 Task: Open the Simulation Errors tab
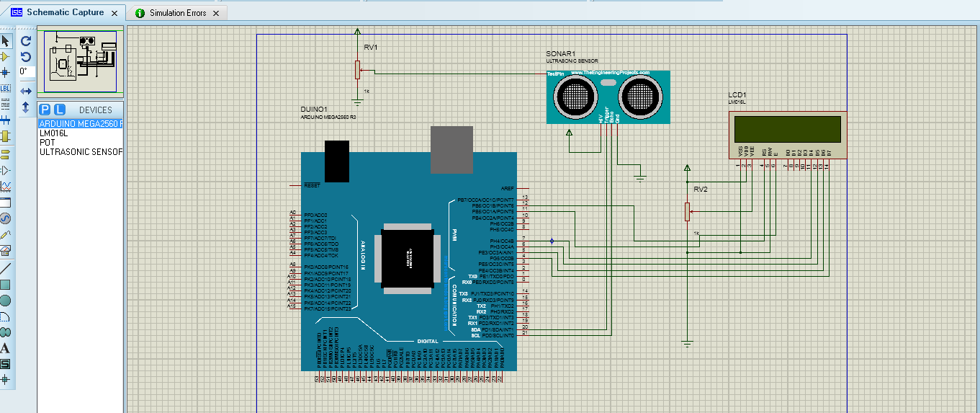(x=178, y=13)
